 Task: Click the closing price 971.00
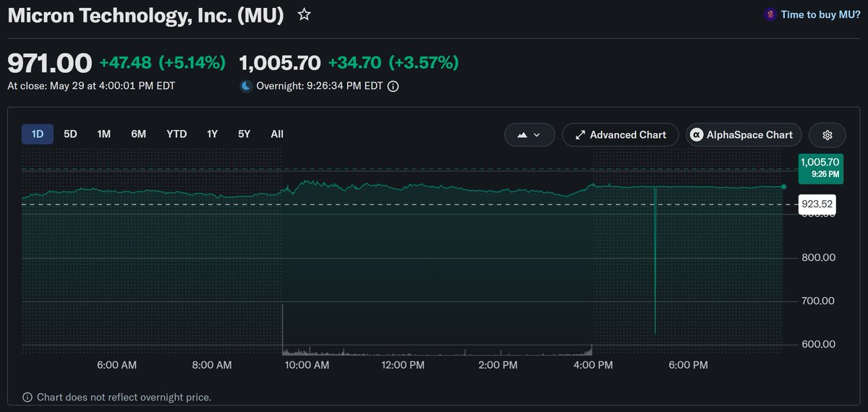point(50,63)
